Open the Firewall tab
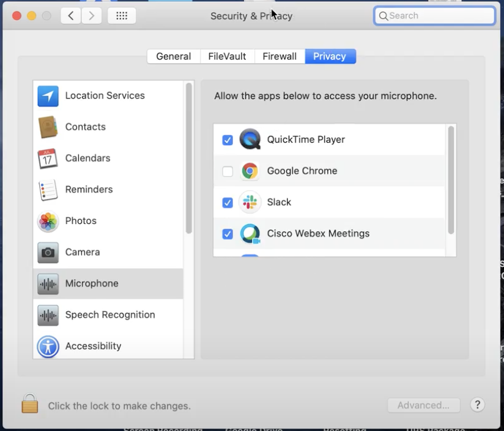The image size is (504, 431). [280, 56]
